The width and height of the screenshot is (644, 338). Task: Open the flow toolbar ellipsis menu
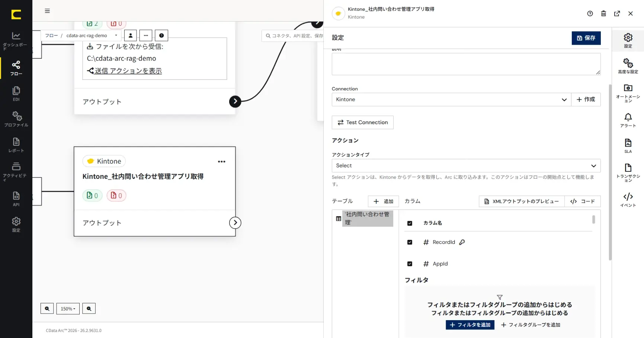146,35
